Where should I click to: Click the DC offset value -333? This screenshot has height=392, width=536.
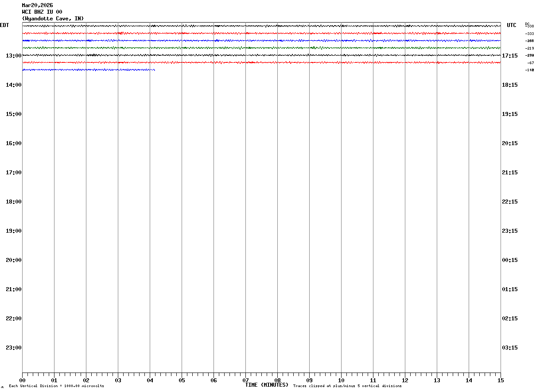click(529, 34)
